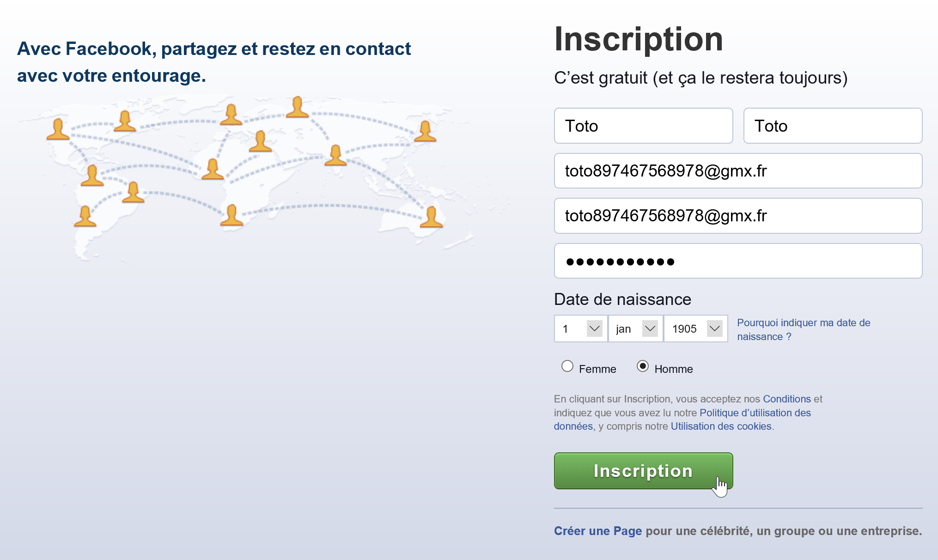Open the Utilisation des cookies link
Screen dimensions: 938x560
[721, 426]
